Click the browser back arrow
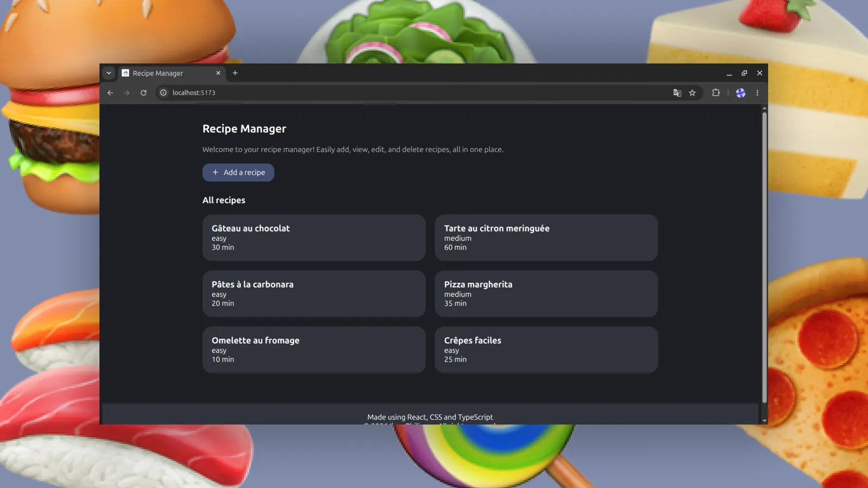The image size is (868, 488). click(x=110, y=93)
